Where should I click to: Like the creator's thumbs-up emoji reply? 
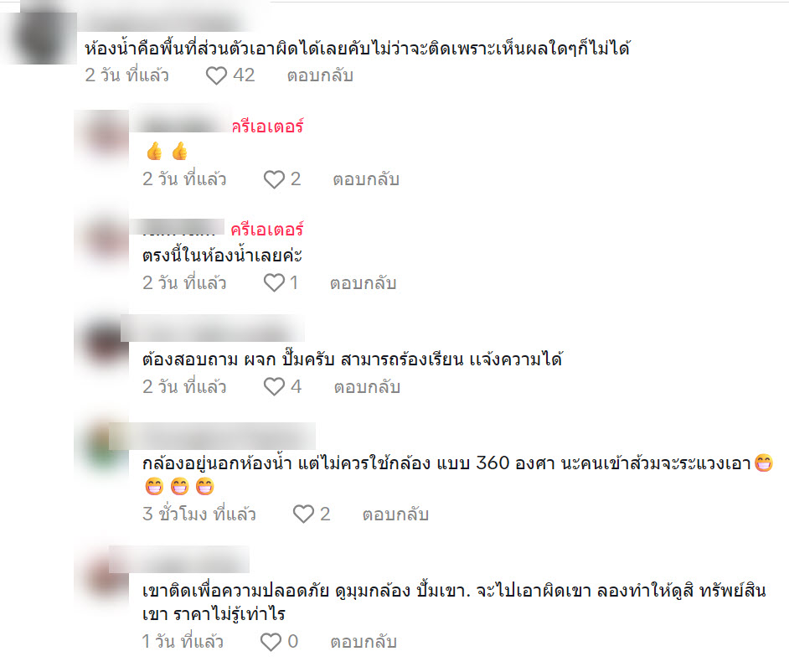274,179
